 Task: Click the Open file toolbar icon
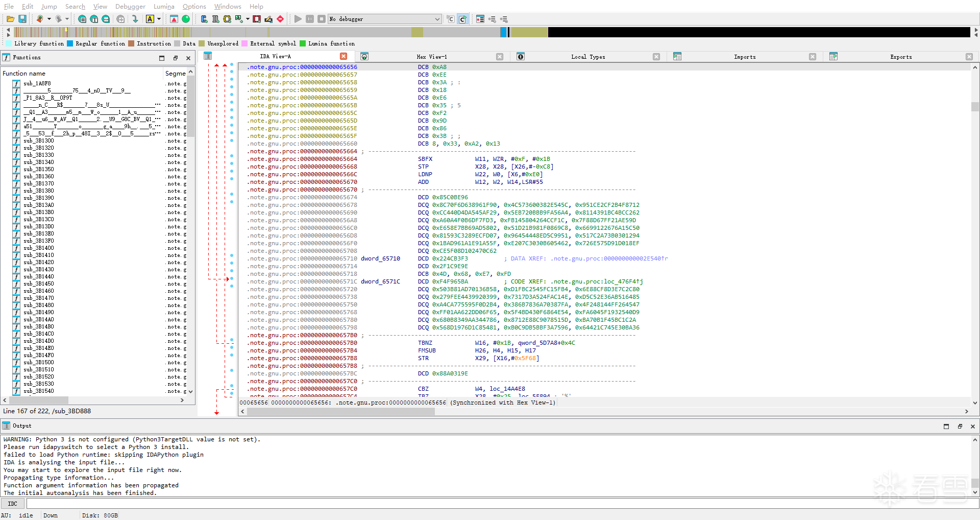(10, 19)
